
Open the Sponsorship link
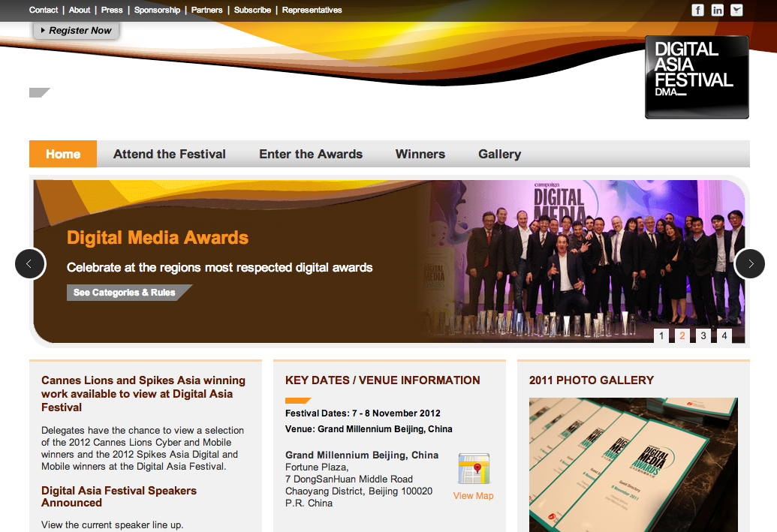point(157,10)
